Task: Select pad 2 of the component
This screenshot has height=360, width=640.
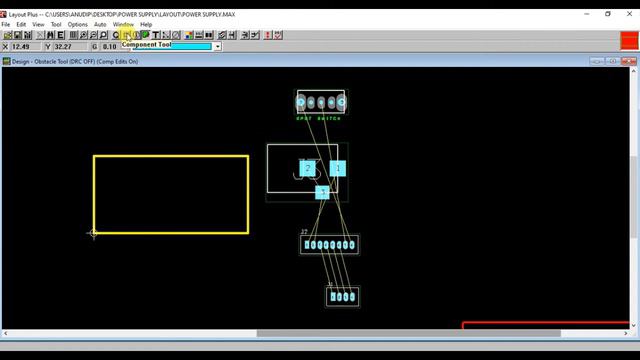Action: (307, 168)
